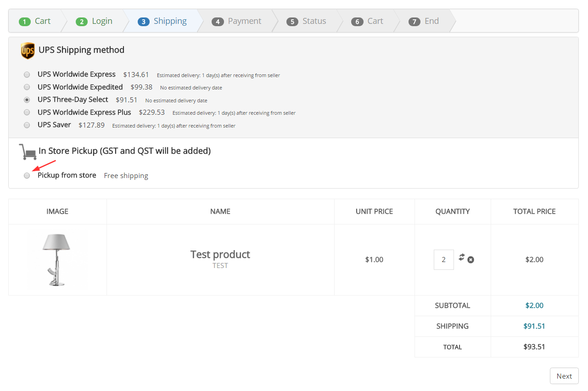The width and height of the screenshot is (588, 391).
Task: Open the End step tab
Action: coord(424,21)
